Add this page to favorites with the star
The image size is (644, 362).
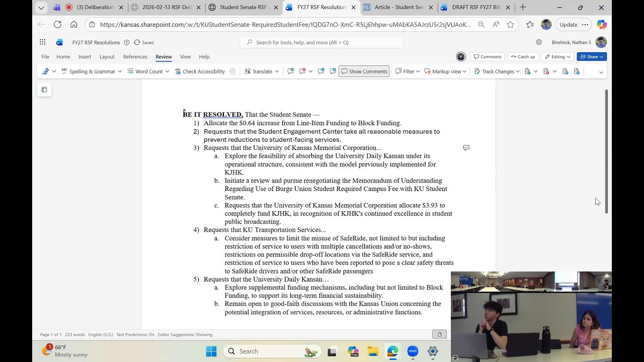pyautogui.click(x=510, y=24)
